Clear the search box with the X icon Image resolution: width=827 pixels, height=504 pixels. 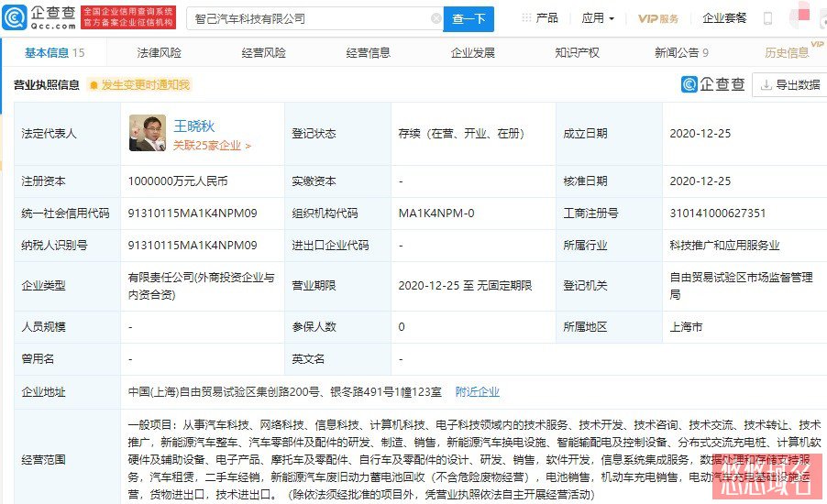pos(436,18)
